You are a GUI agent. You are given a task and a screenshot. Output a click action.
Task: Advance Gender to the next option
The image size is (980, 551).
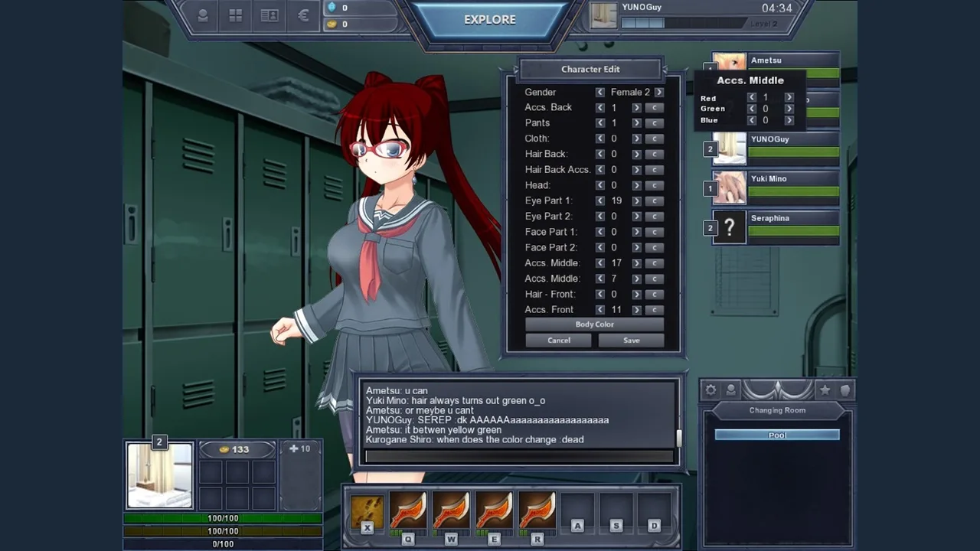click(658, 92)
